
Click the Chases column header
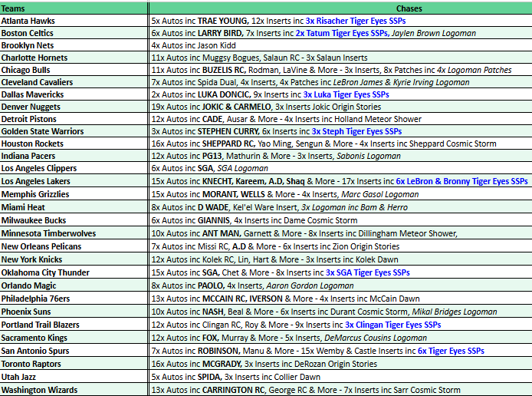(340, 8)
